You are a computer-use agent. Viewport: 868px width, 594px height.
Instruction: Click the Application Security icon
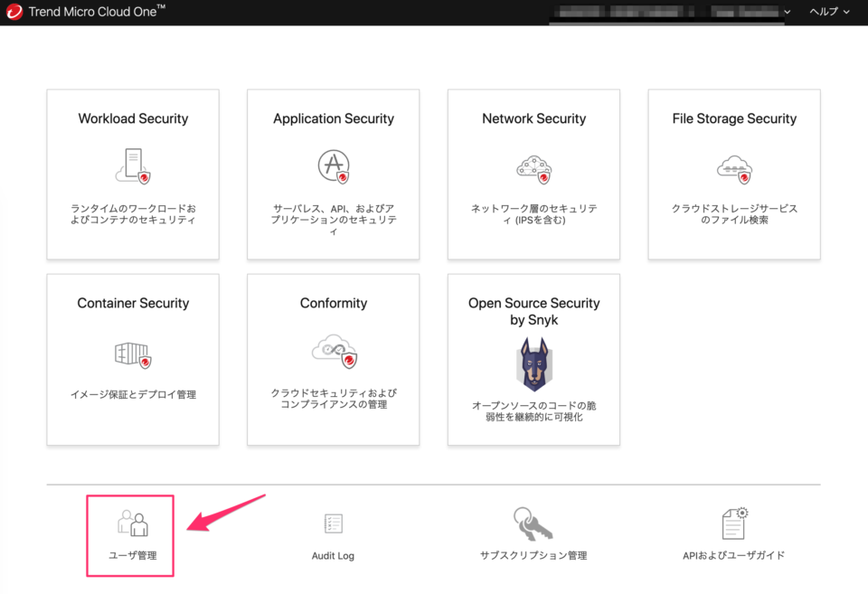(x=333, y=166)
